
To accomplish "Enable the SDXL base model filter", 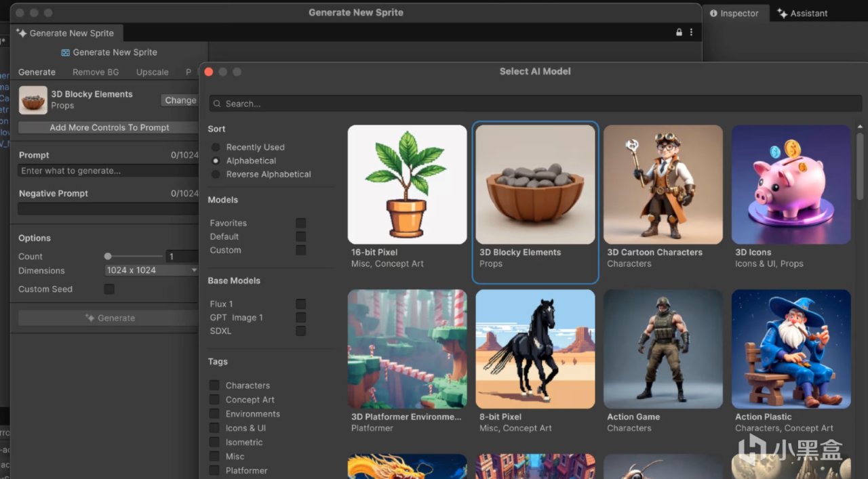I will click(300, 331).
